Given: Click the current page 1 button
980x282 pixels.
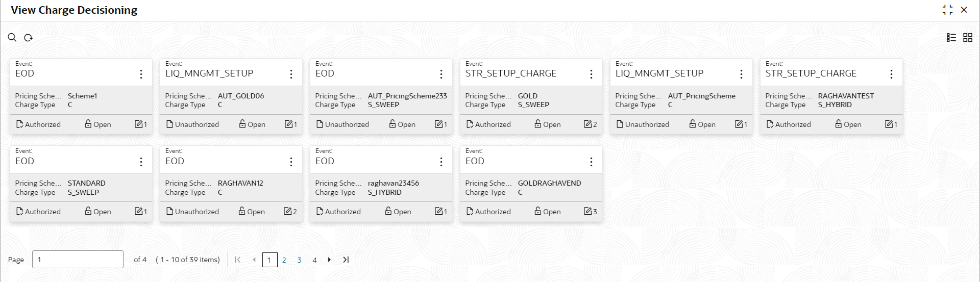Looking at the screenshot, I should (x=269, y=260).
